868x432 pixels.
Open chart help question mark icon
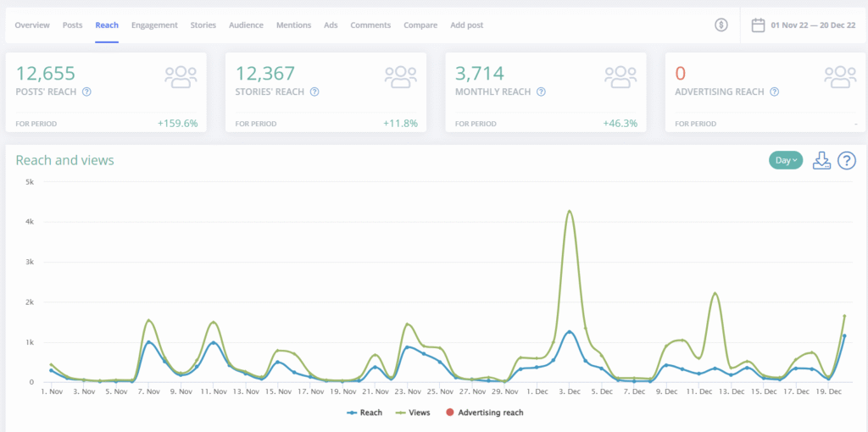[x=846, y=161]
